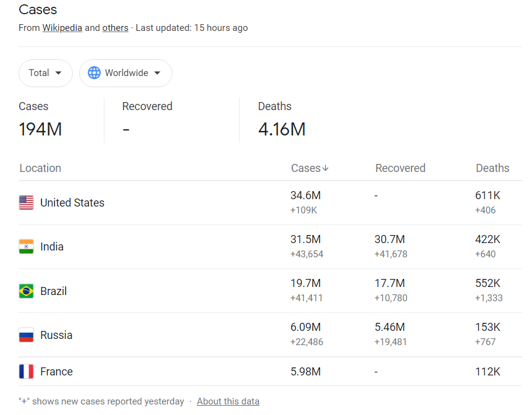Click Brazil new recovered +10,780

click(391, 298)
